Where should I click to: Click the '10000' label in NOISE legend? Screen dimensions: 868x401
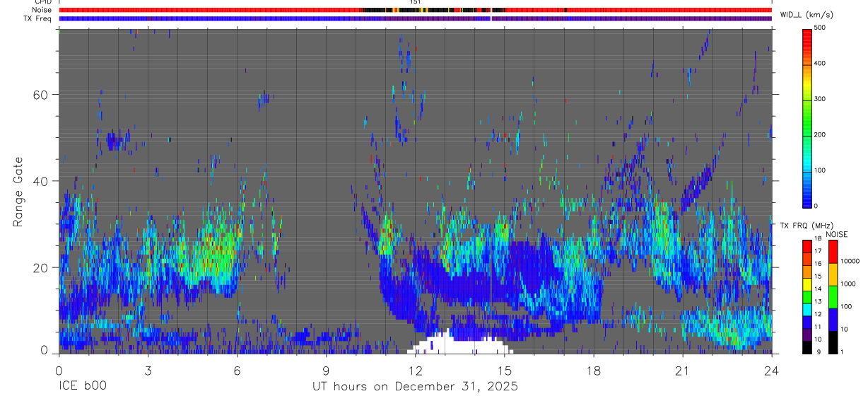point(850,261)
